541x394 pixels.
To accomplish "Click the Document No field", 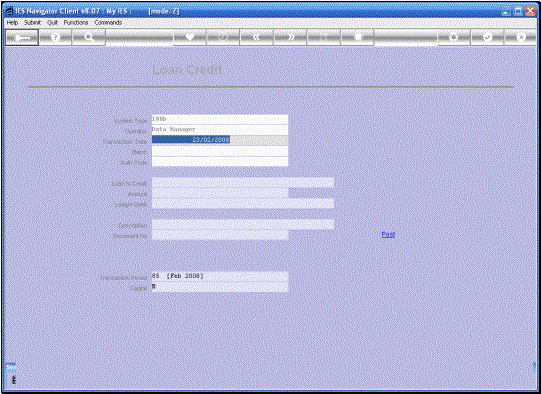I will point(220,235).
